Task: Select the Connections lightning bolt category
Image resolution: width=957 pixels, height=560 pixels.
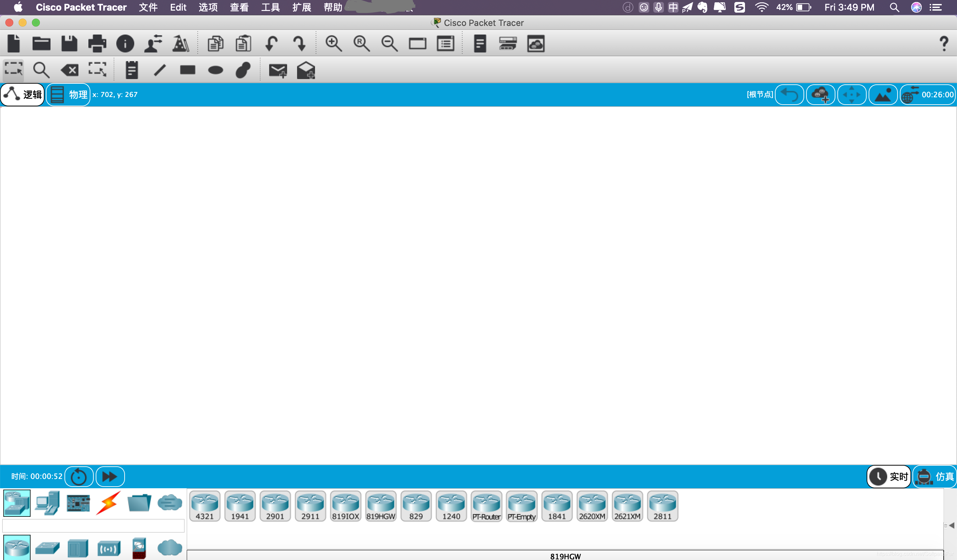Action: click(109, 503)
